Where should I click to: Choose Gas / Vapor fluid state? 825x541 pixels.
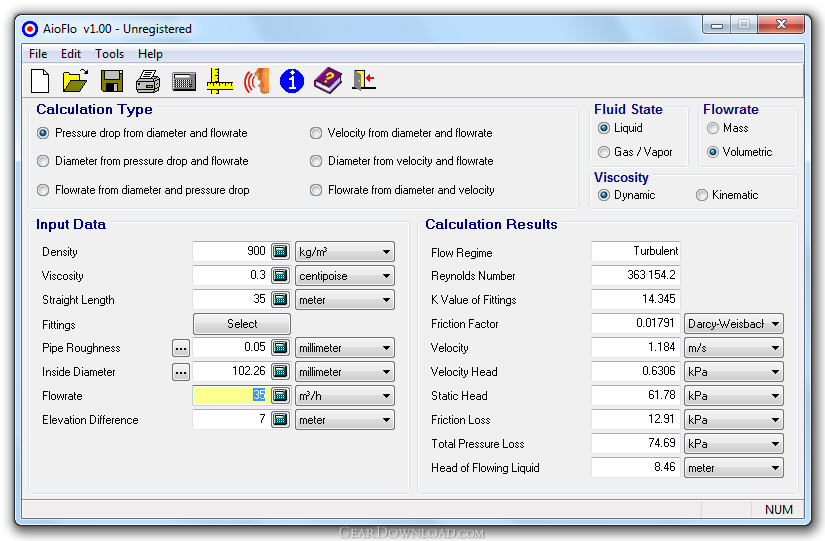click(x=635, y=152)
